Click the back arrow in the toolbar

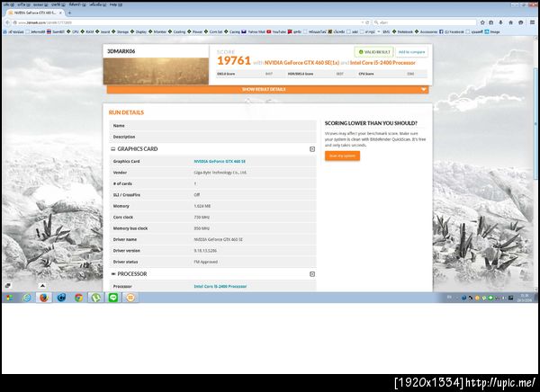(x=7, y=22)
